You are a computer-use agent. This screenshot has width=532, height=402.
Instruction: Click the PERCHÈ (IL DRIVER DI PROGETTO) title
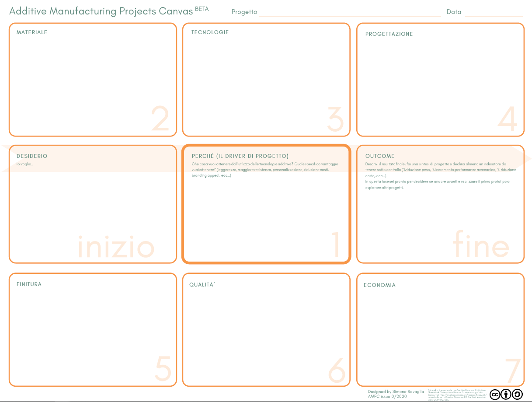pyautogui.click(x=240, y=156)
